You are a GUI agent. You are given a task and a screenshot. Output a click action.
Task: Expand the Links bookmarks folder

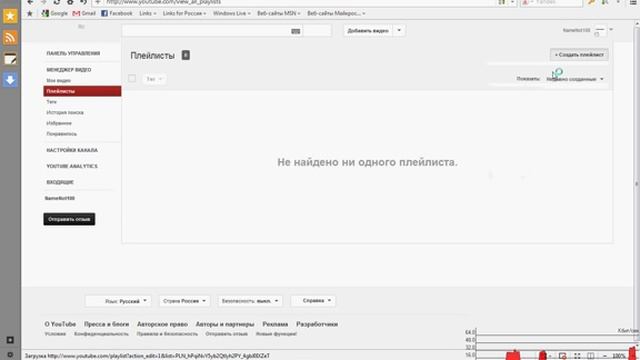pyautogui.click(x=148, y=13)
